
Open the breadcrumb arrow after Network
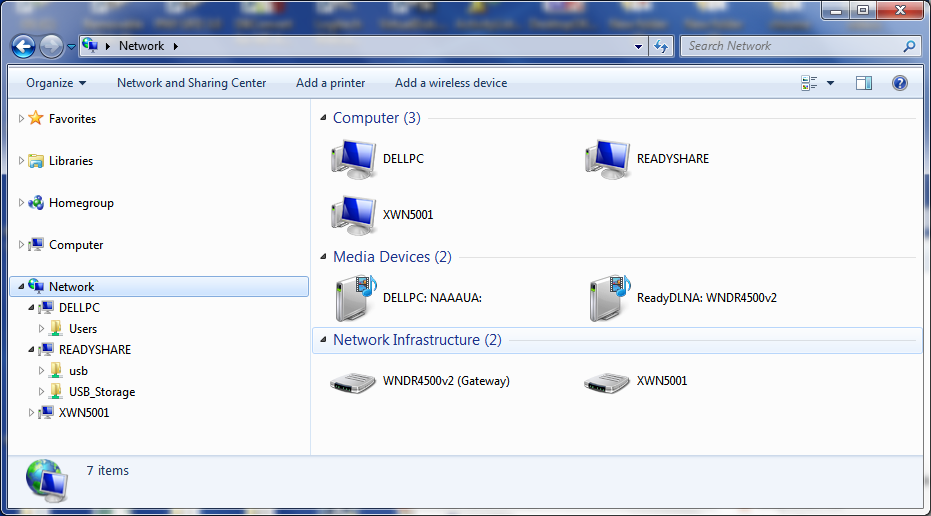tap(176, 46)
